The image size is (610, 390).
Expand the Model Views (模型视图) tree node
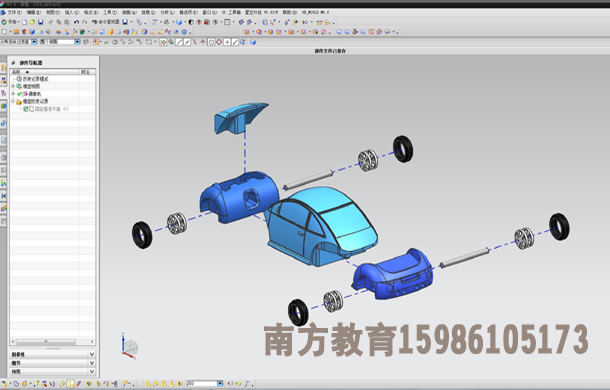pos(13,86)
